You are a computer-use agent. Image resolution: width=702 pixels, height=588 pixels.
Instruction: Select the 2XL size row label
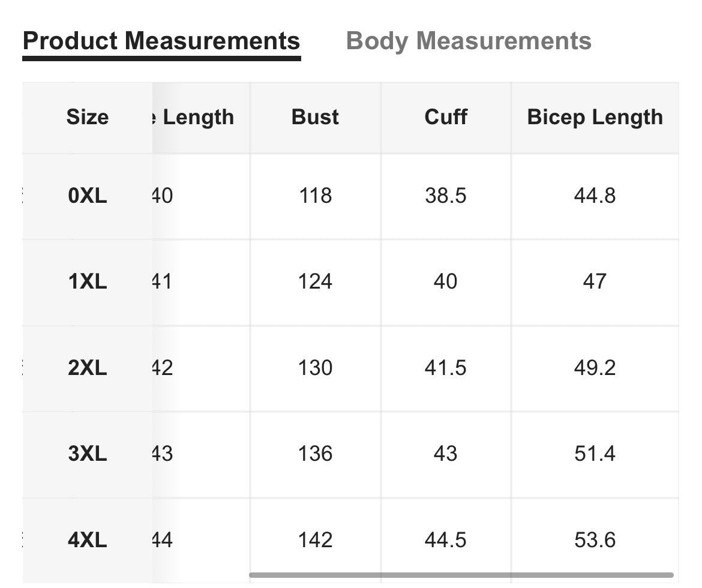click(x=88, y=368)
